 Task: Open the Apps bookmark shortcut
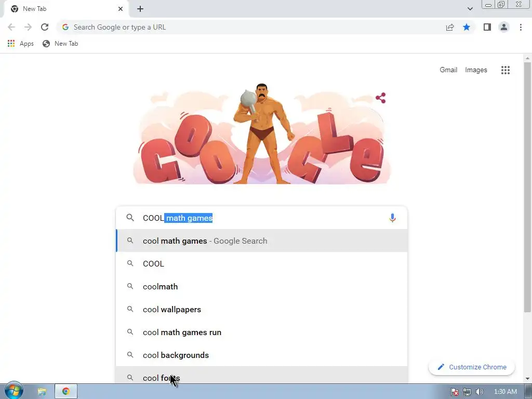click(x=21, y=44)
